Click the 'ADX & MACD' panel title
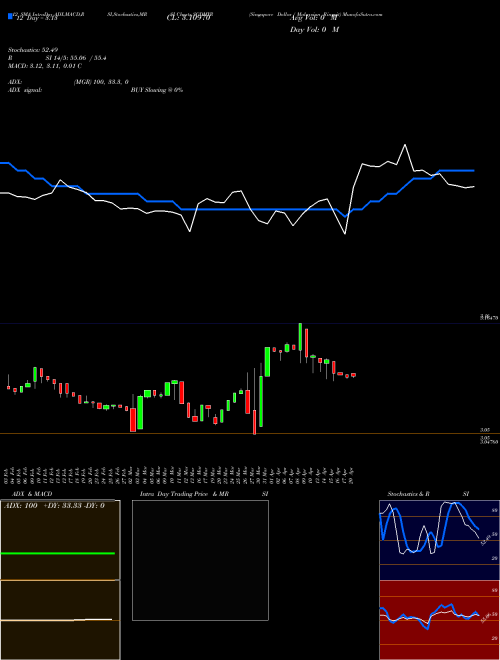Image resolution: width=500 pixels, height=660 pixels. [x=32, y=494]
